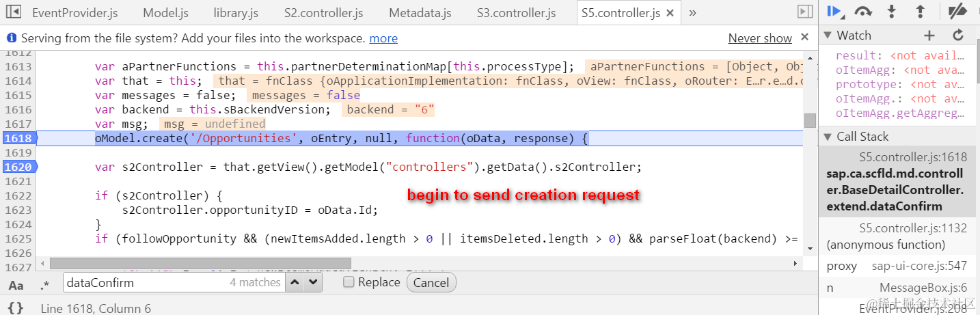Screen dimensions: 980x315
Task: Select the 'oItemAgg.getAggreg' watch expression
Action: tap(900, 113)
